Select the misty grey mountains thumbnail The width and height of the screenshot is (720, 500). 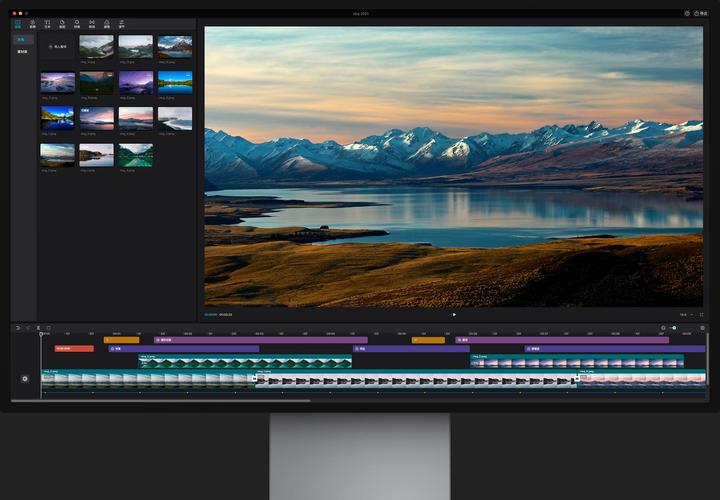click(x=135, y=47)
